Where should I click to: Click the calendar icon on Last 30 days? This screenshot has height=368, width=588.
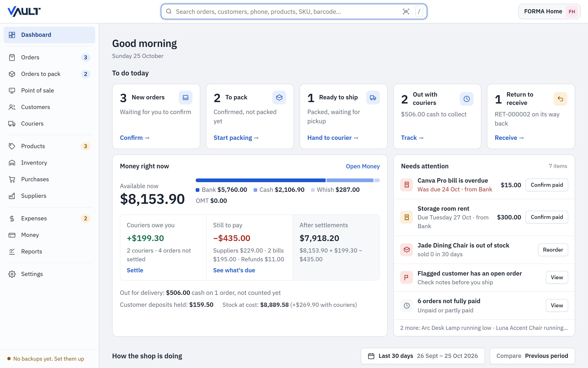(371, 356)
